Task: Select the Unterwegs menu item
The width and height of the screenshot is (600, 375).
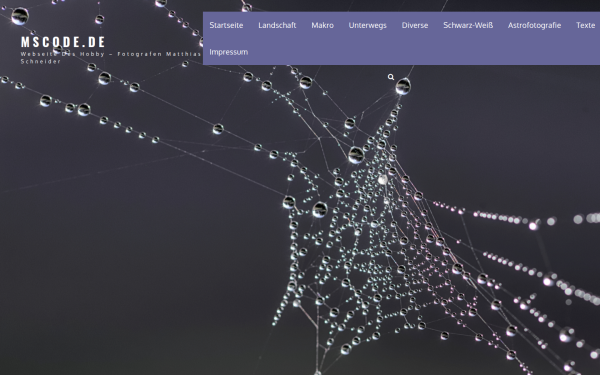Action: [x=367, y=25]
